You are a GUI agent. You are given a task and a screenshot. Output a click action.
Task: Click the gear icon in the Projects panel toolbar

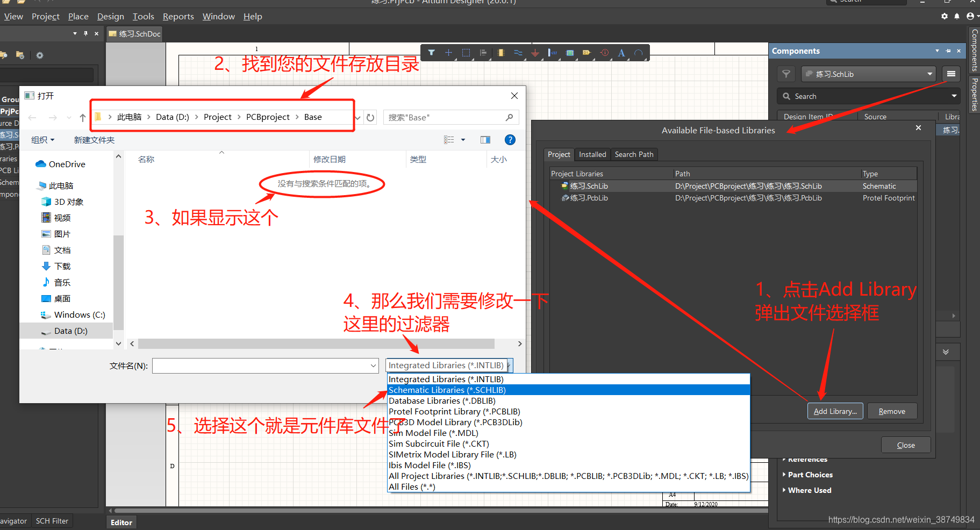39,55
